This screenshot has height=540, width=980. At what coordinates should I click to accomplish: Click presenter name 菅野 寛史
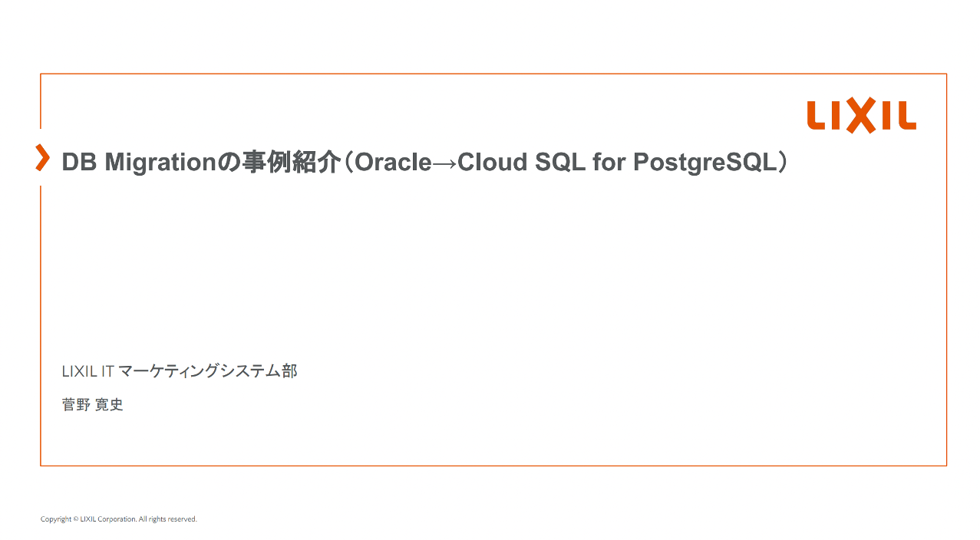click(x=93, y=404)
